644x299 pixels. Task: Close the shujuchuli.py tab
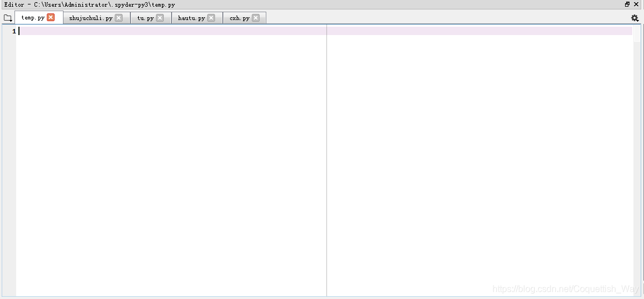pyautogui.click(x=119, y=18)
